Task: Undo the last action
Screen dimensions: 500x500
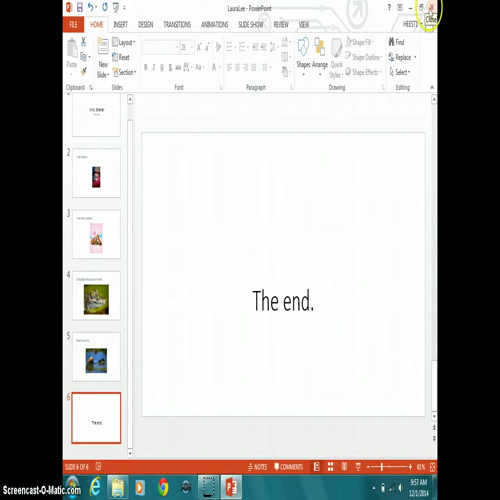Action: pyautogui.click(x=90, y=7)
